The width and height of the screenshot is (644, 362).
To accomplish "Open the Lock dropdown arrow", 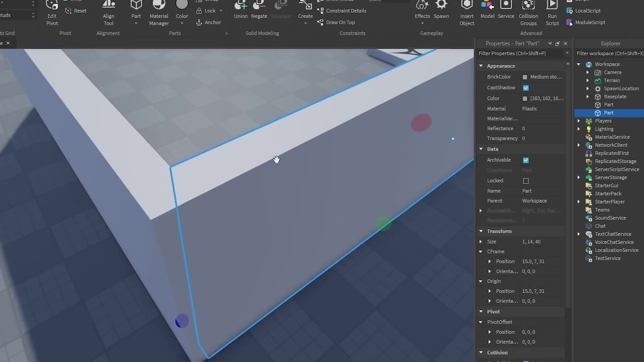I will click(x=220, y=11).
